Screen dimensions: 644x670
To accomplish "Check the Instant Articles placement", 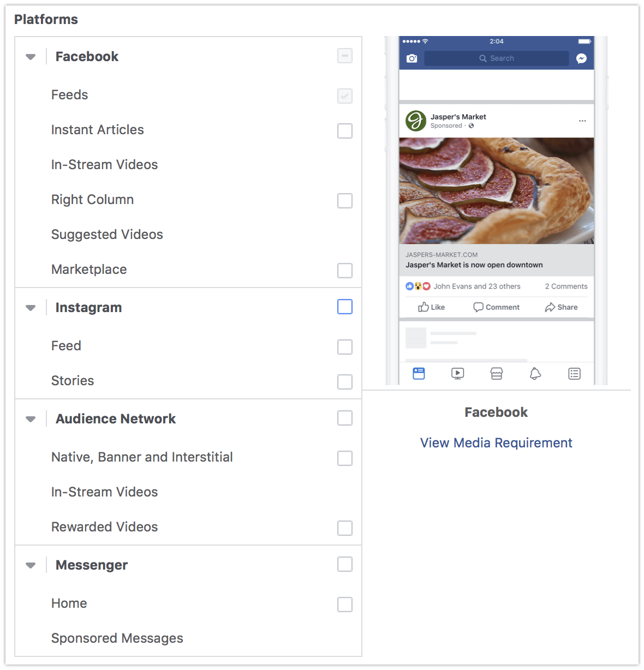I will 345,131.
